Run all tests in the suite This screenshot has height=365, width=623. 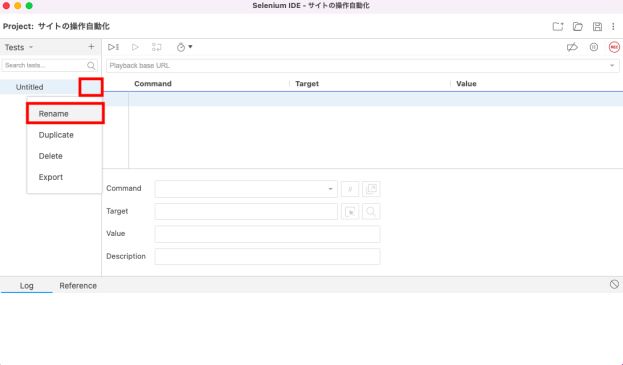click(113, 47)
